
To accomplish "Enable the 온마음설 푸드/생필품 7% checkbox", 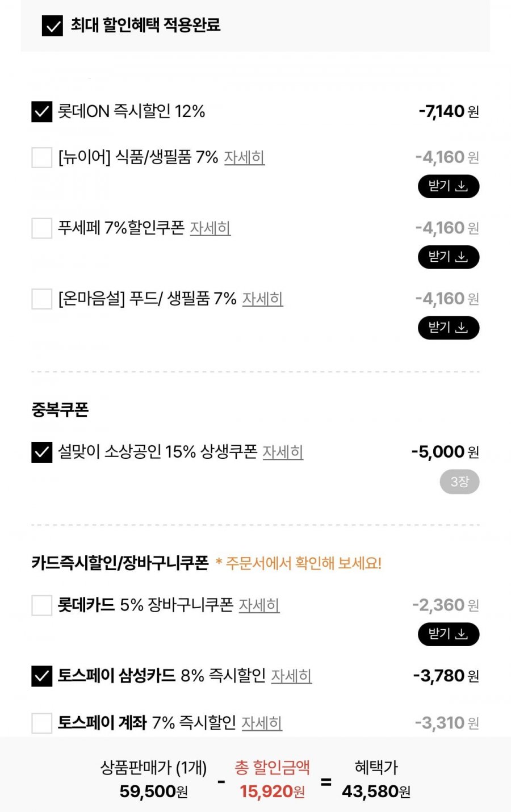I will [x=41, y=299].
